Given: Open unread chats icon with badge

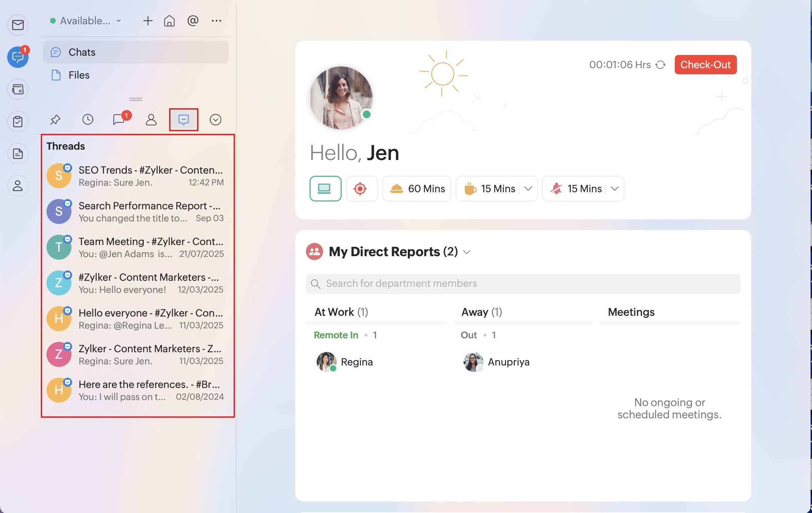Looking at the screenshot, I should (119, 120).
